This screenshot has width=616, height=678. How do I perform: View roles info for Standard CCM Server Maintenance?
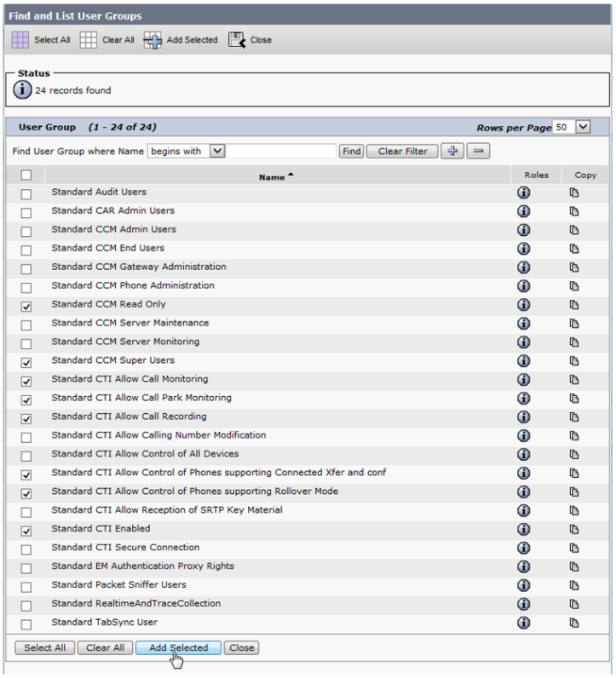click(x=523, y=324)
